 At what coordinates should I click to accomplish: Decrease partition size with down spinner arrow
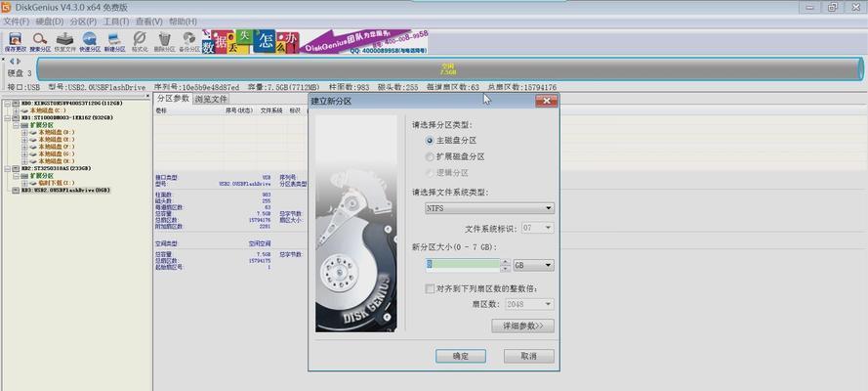click(x=505, y=269)
